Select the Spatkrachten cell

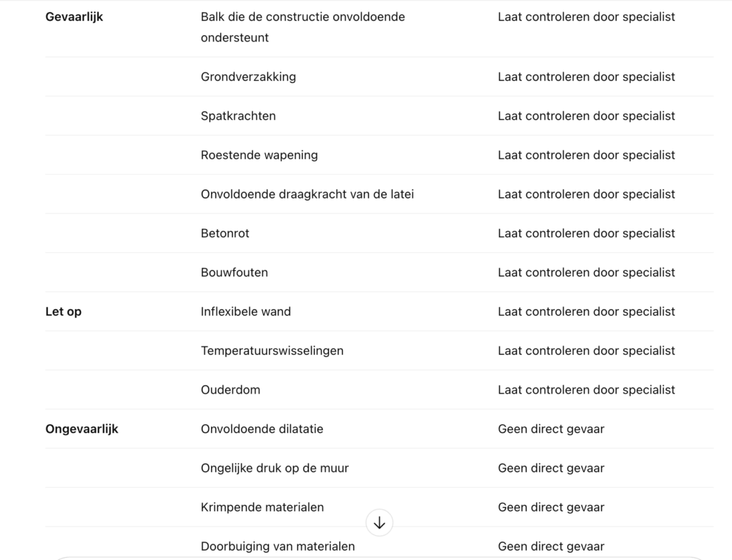[x=238, y=116]
